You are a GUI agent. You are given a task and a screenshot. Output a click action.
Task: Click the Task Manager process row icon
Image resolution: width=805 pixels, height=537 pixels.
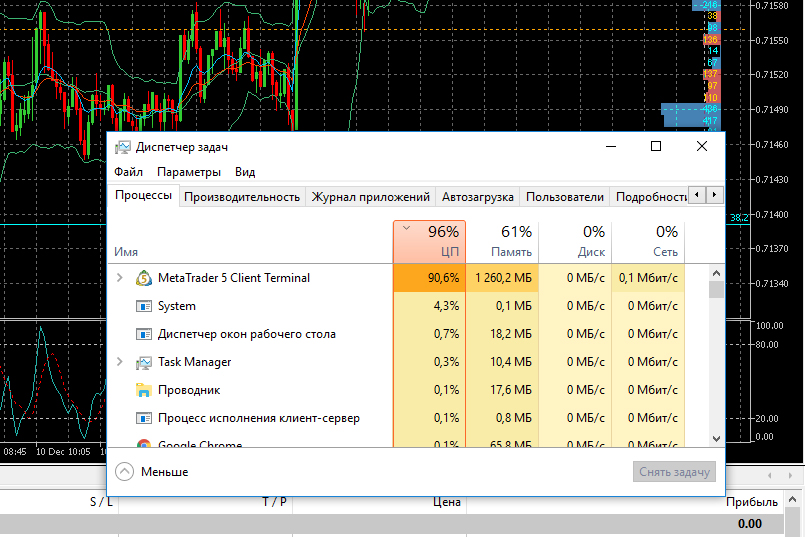click(144, 362)
